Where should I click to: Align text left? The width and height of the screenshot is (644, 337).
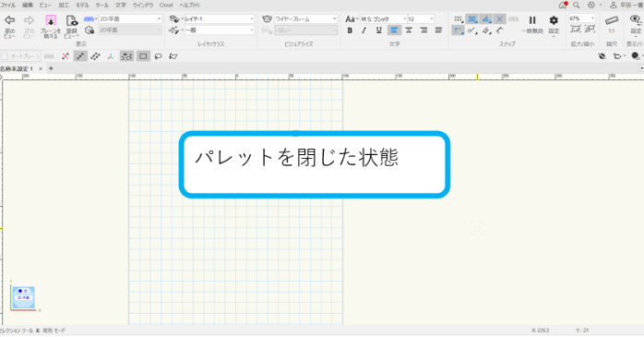[x=394, y=30]
